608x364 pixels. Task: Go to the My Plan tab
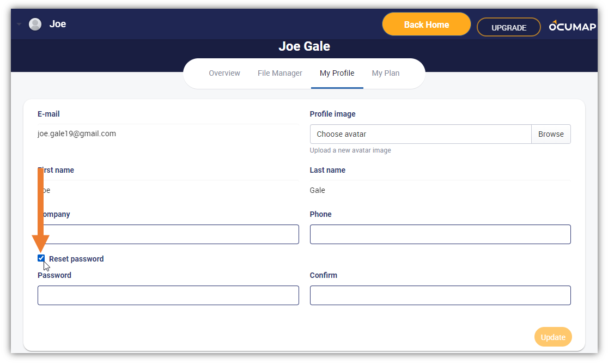[385, 73]
